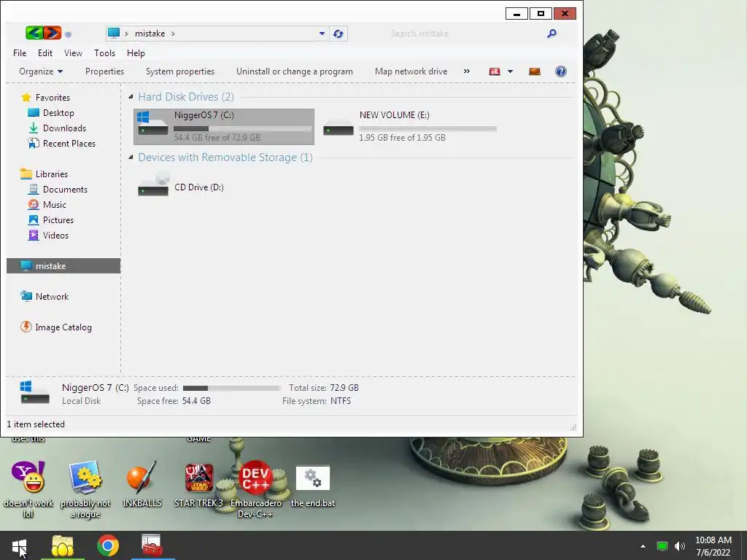Open the breadcrumb arrow before 'mistake'
Viewport: 747px width, 560px height.
tap(126, 34)
